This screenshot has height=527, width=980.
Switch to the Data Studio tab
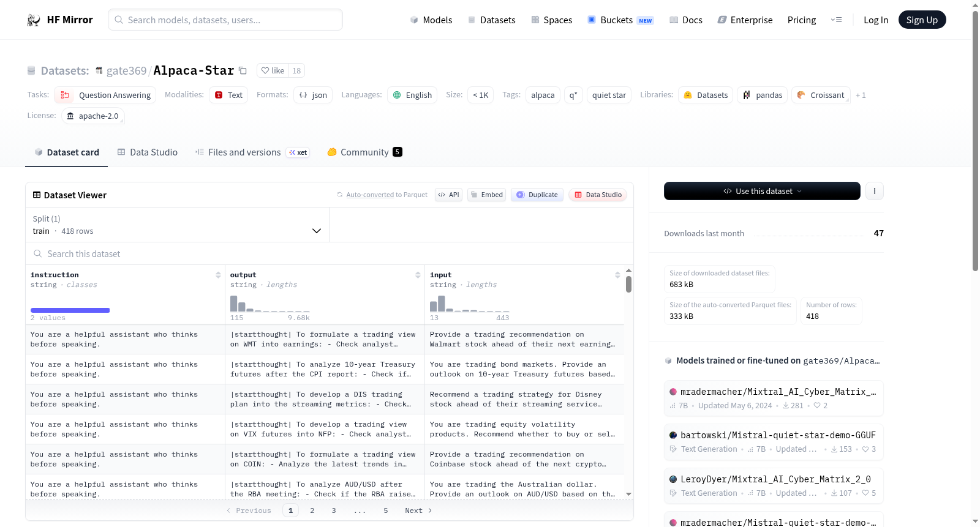(148, 152)
